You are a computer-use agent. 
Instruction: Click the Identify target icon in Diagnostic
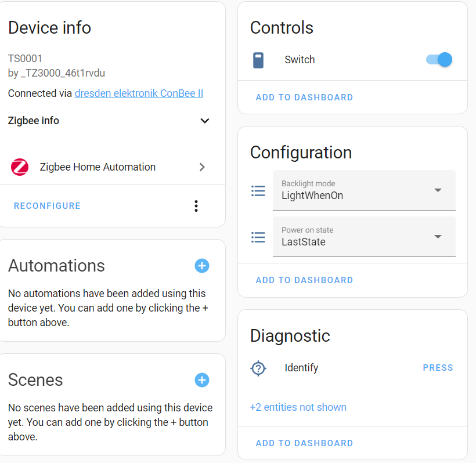(x=258, y=368)
